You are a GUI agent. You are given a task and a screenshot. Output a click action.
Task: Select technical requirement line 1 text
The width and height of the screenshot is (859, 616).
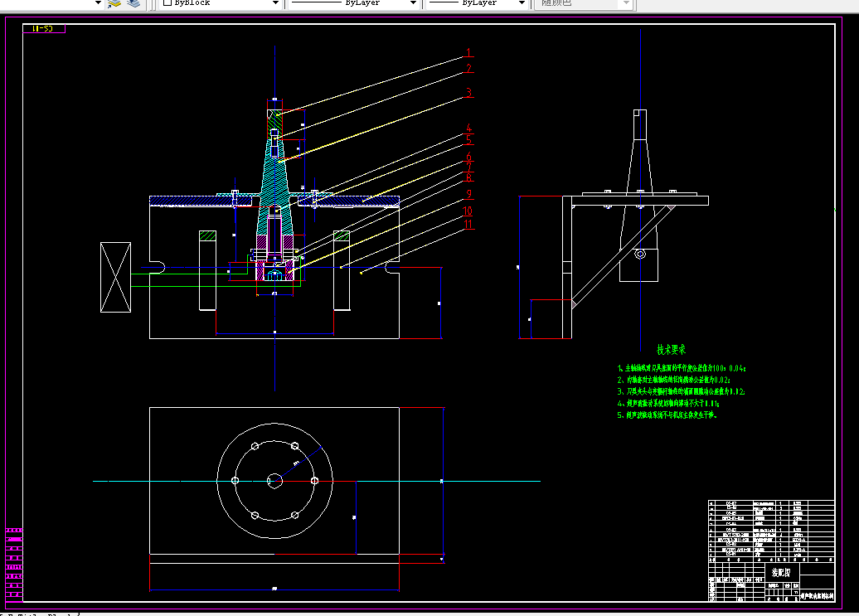[x=682, y=368]
